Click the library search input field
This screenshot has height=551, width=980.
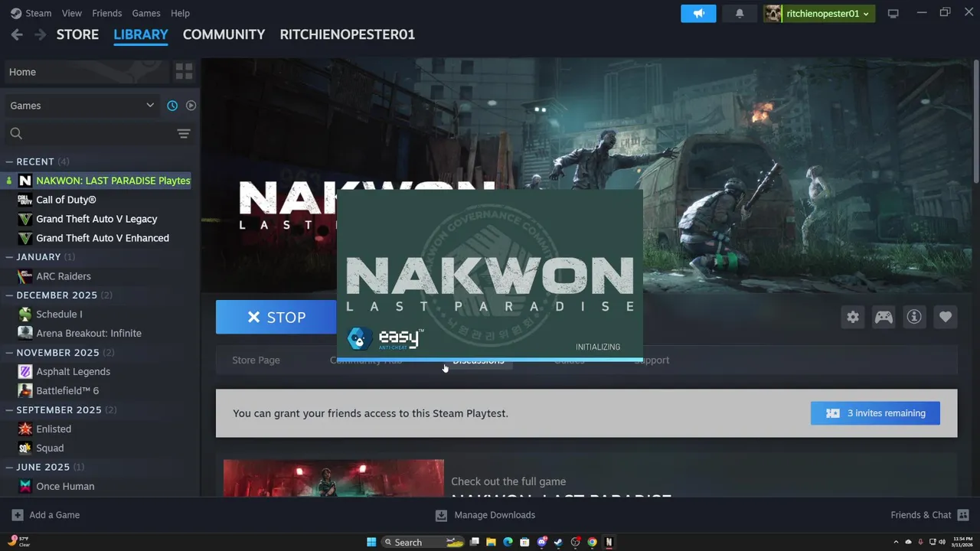98,134
